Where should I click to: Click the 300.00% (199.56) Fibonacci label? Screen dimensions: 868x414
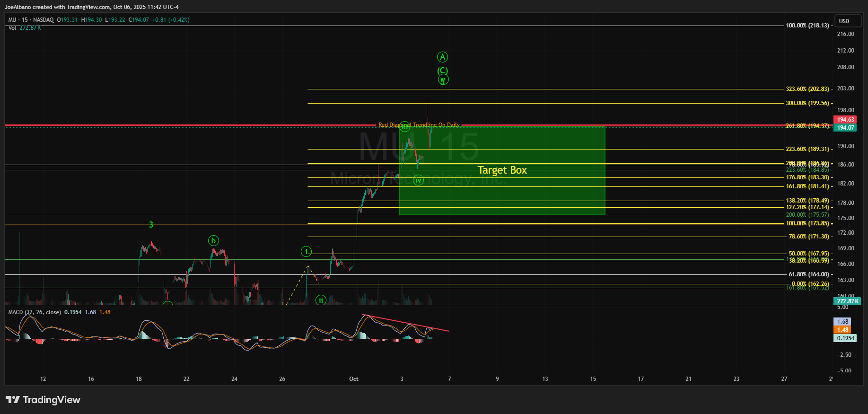pos(807,103)
